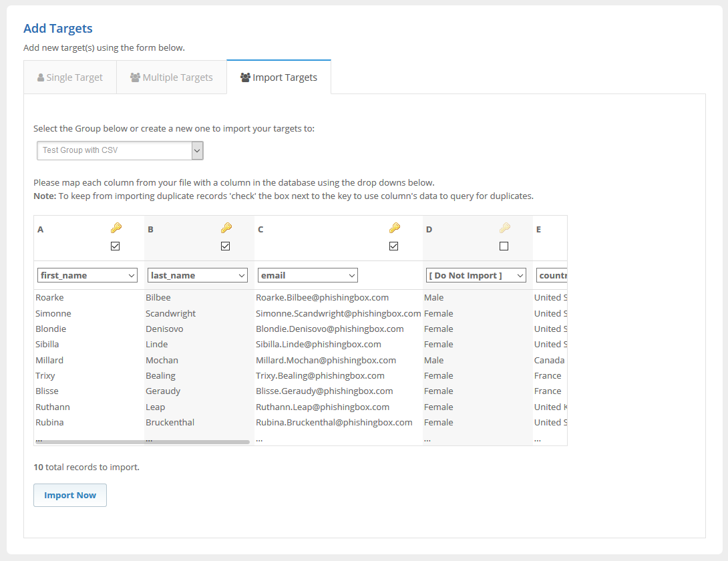Expand the [ Do Not Import ] dropdown
The width and height of the screenshot is (728, 561).
(x=476, y=275)
